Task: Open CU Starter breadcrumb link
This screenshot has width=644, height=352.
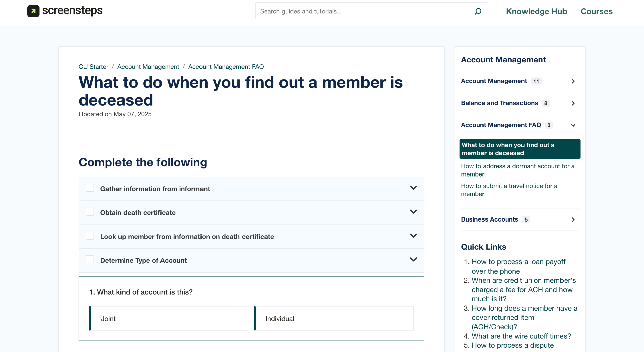Action: tap(93, 67)
